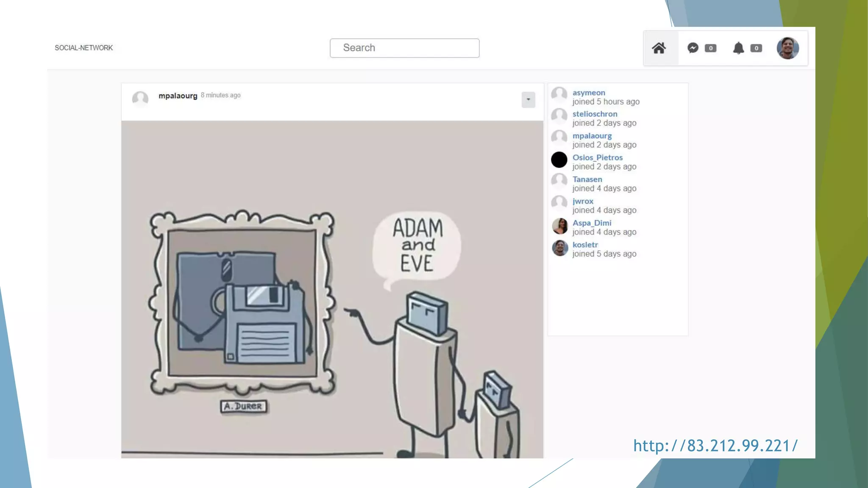Click in the Search field
The image size is (868, 488).
404,48
